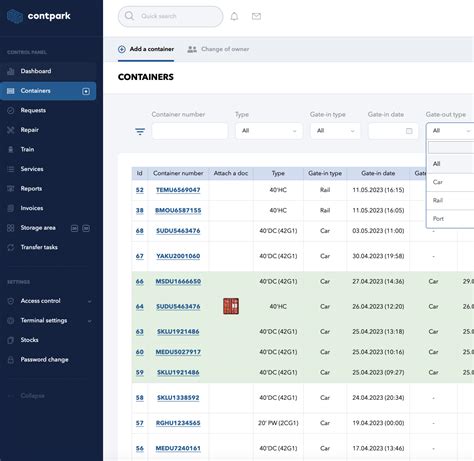The image size is (474, 461).
Task: Open the red container document thumbnail
Action: point(231,306)
